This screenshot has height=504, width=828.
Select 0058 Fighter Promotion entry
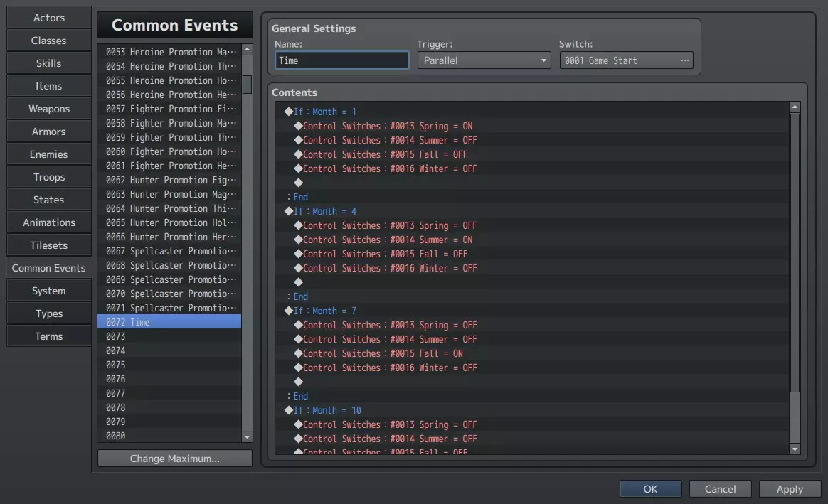click(169, 123)
